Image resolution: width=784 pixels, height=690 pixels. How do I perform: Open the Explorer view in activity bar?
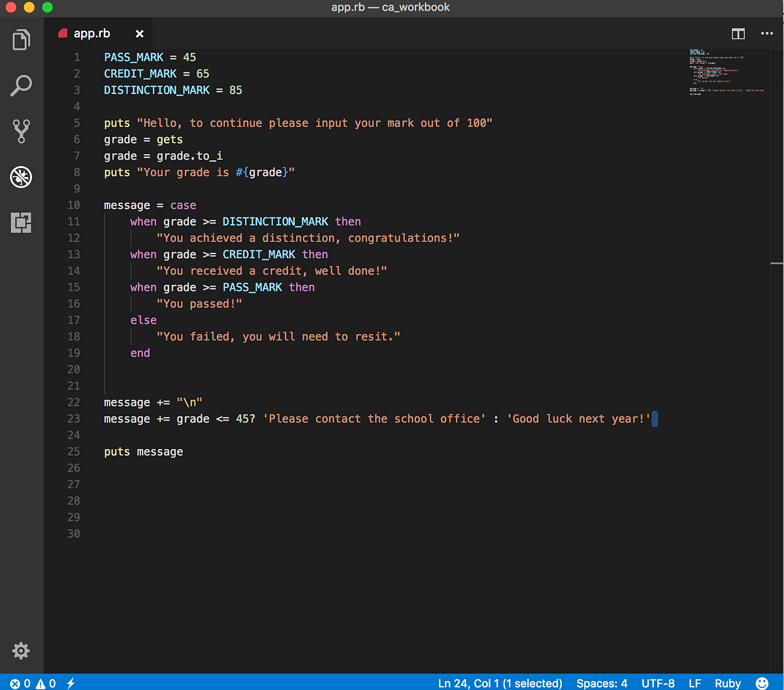[x=22, y=40]
